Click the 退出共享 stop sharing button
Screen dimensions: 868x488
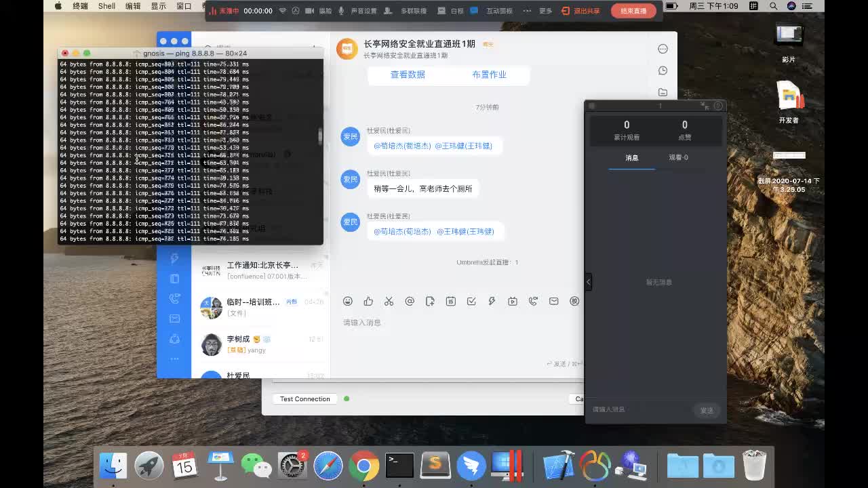coord(581,11)
